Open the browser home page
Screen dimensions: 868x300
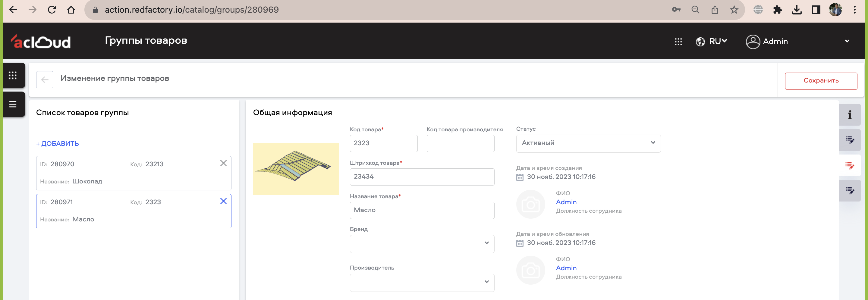pyautogui.click(x=71, y=10)
